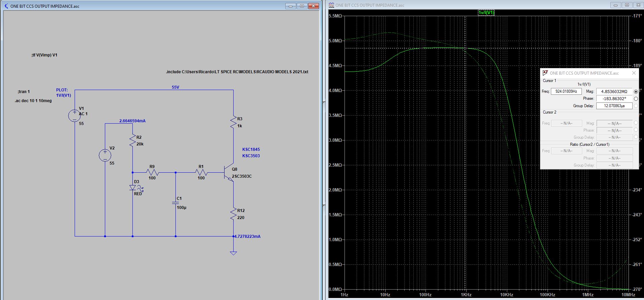This screenshot has width=644, height=300.
Task: Select the Q8 transistor symbol
Action: click(x=229, y=173)
